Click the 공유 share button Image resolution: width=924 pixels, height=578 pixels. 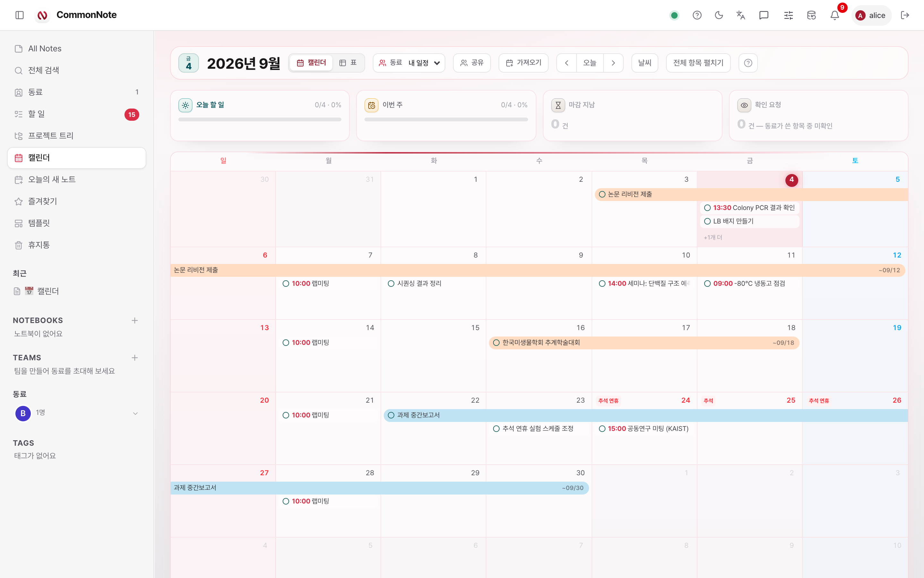[x=472, y=63]
